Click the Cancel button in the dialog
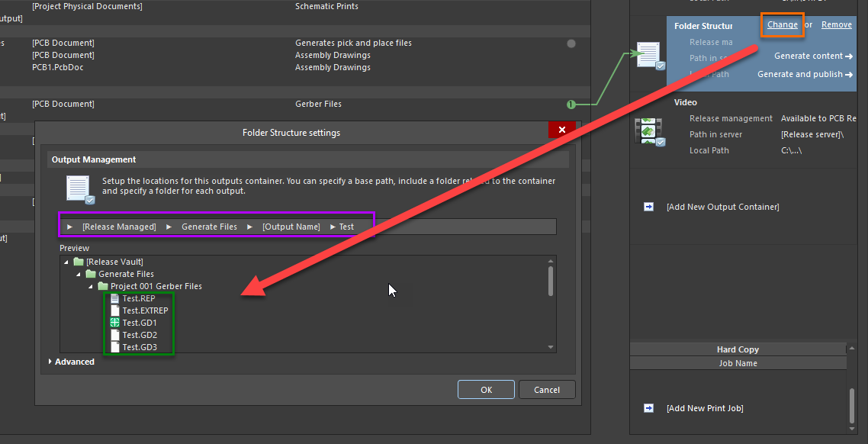 tap(547, 390)
